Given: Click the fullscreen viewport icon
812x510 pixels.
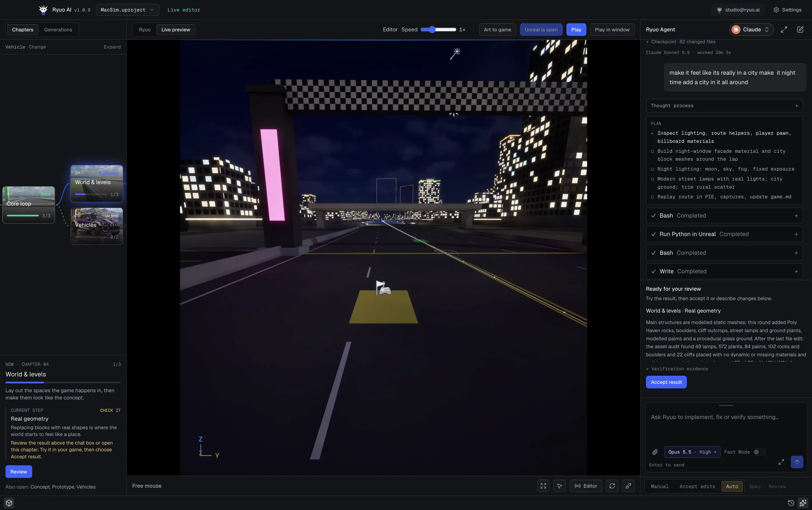Looking at the screenshot, I should pos(543,486).
